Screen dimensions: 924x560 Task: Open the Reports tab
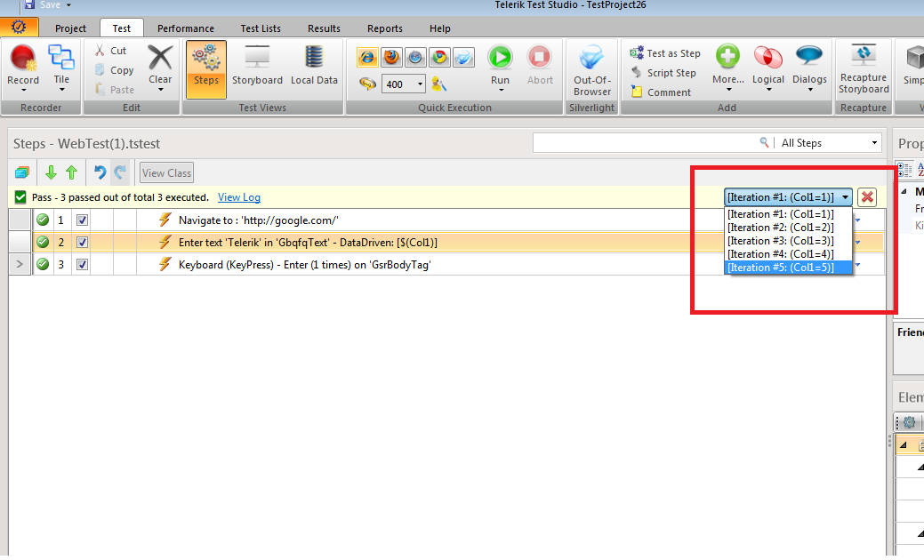click(x=385, y=28)
